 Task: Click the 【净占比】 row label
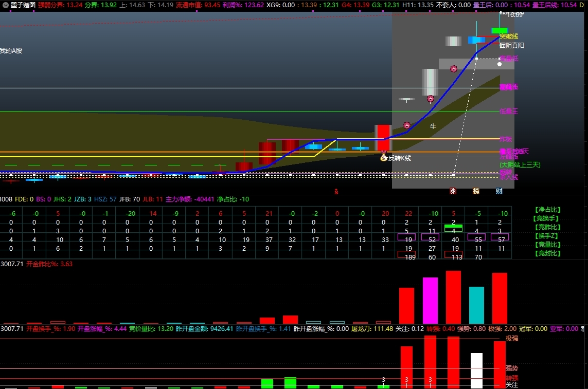pyautogui.click(x=547, y=210)
